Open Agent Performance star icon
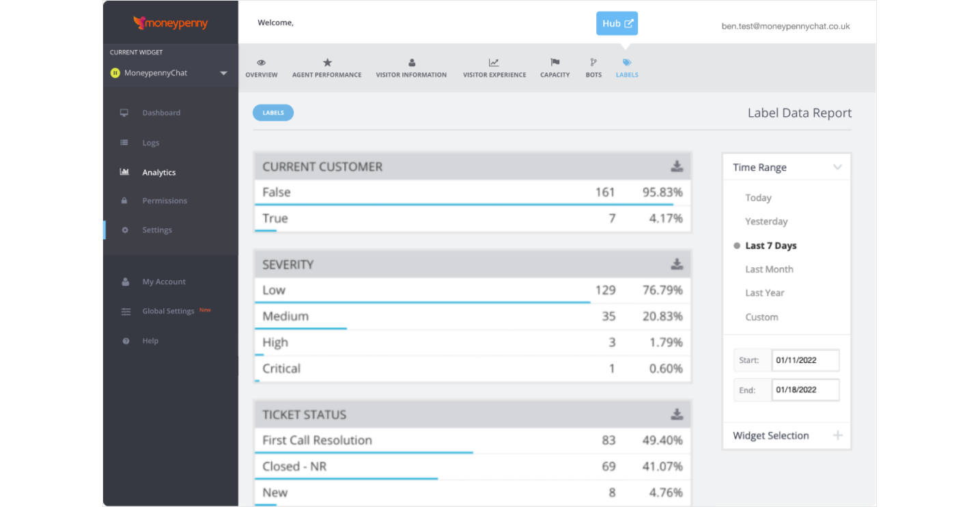The height and width of the screenshot is (507, 980). point(327,63)
